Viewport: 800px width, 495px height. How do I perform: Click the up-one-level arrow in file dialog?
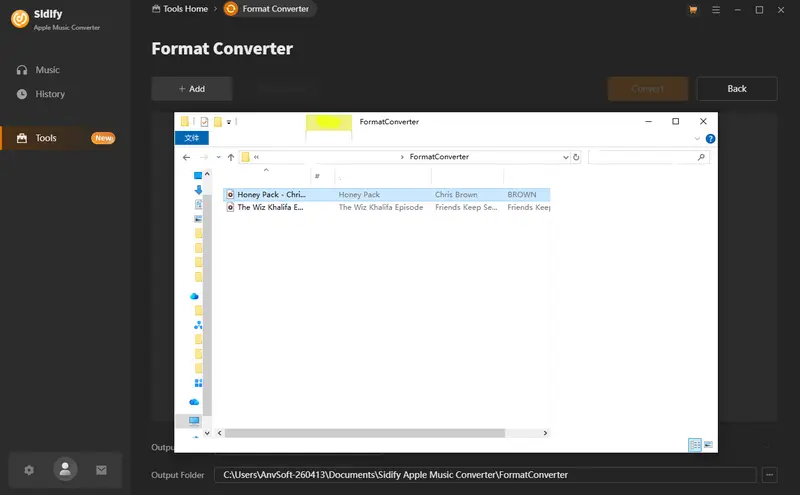(231, 157)
